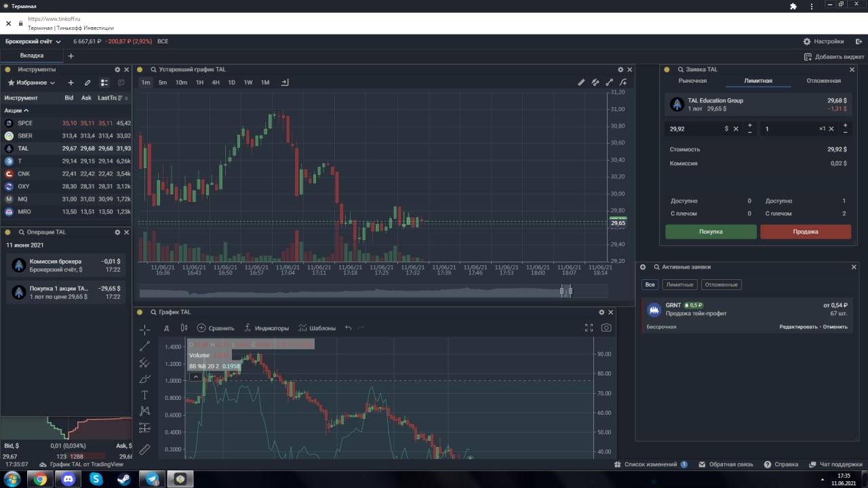
Task: Add indicator icon on legacy chart toolbar
Action: pos(624,83)
